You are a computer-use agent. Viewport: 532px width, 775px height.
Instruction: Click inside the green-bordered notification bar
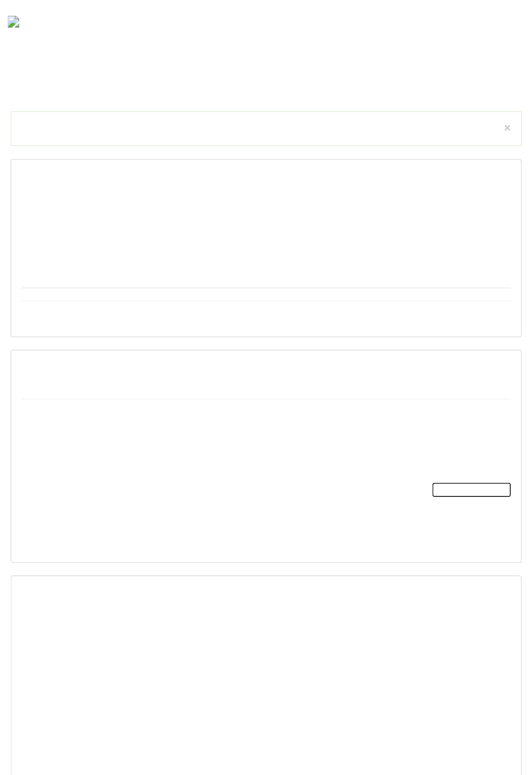(266, 129)
